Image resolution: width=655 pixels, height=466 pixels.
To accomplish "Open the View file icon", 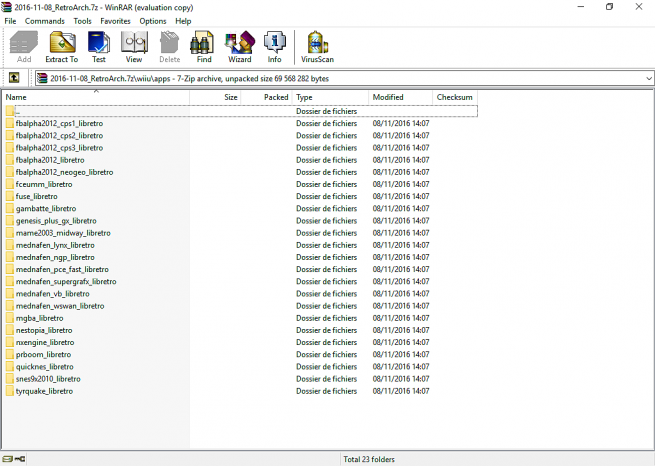I will click(x=133, y=46).
